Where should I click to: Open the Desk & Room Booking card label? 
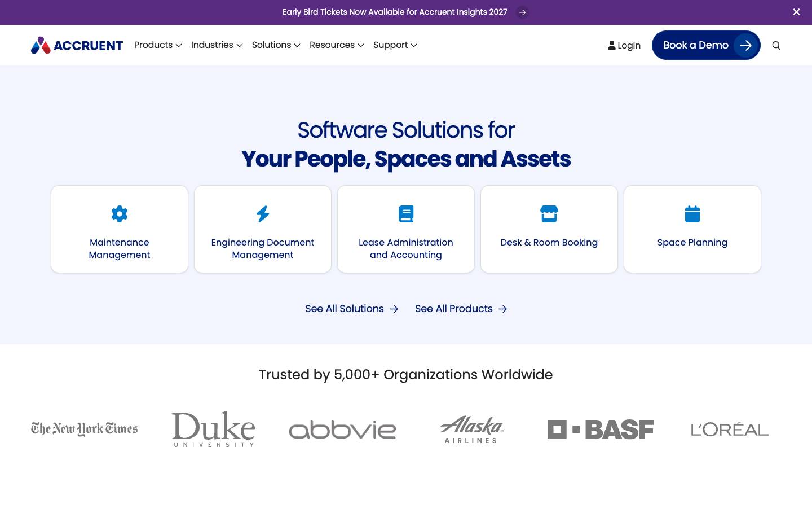coord(549,242)
